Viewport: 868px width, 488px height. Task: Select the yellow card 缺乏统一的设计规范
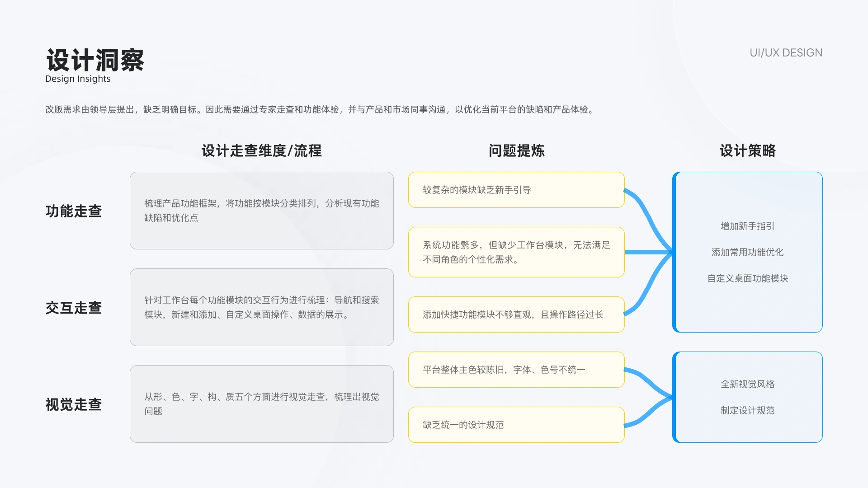click(516, 425)
